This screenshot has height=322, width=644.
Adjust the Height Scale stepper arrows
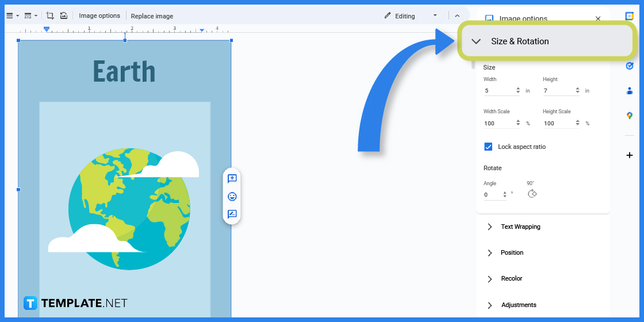coord(577,123)
